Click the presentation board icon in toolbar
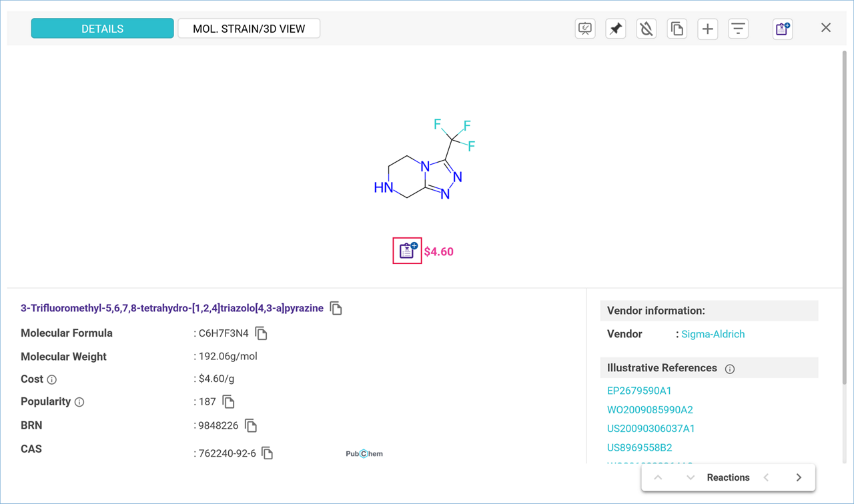854x504 pixels. pyautogui.click(x=585, y=29)
